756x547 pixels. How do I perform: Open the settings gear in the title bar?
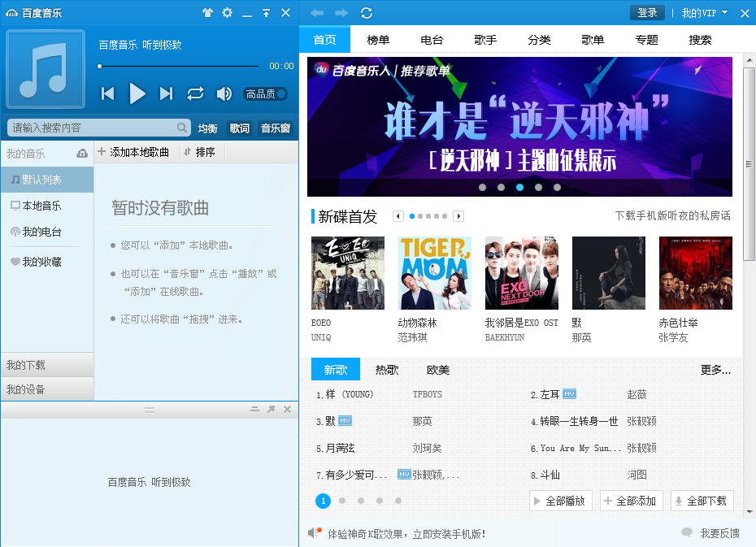pos(228,13)
